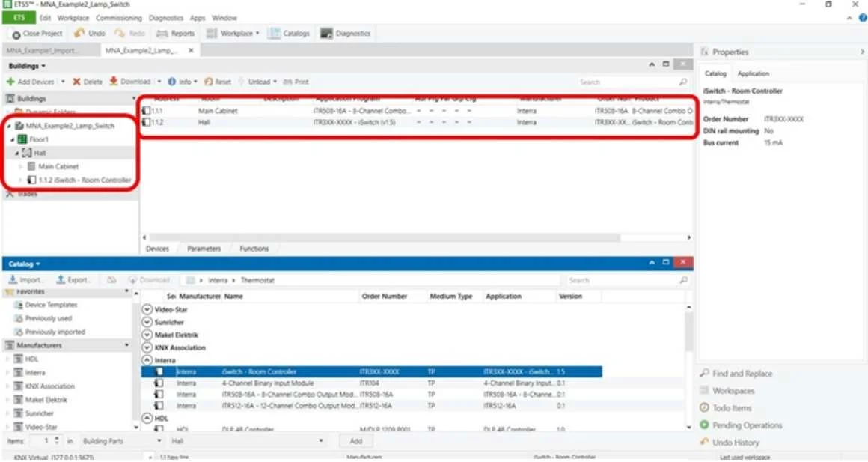This screenshot has width=868, height=462.
Task: Click the Add button in Catalog footer
Action: 356,441
